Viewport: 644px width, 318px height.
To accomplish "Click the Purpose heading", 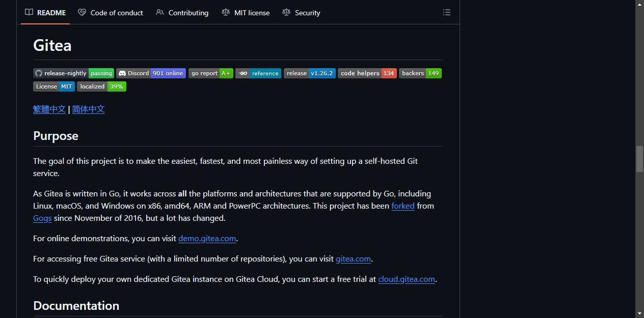I will coord(56,136).
